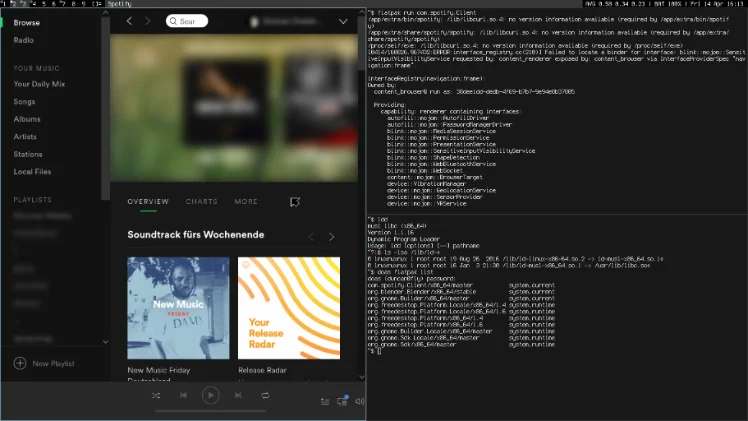Open the Your Release Radar cover
This screenshot has width=748, height=421.
click(289, 308)
